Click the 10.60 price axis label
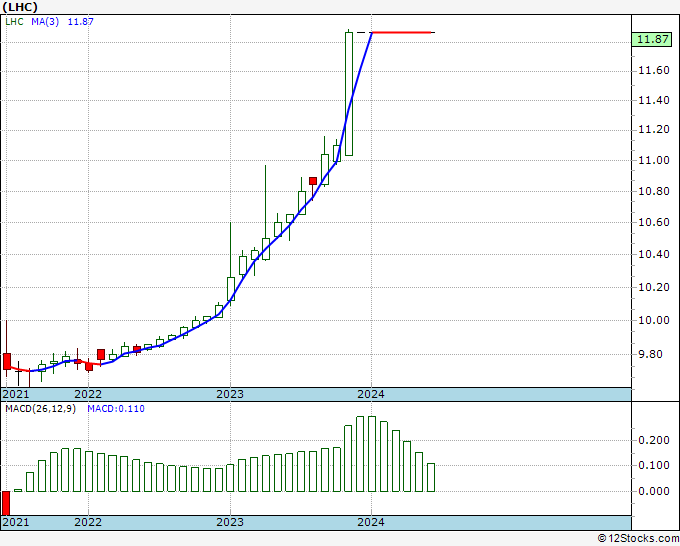 point(654,222)
